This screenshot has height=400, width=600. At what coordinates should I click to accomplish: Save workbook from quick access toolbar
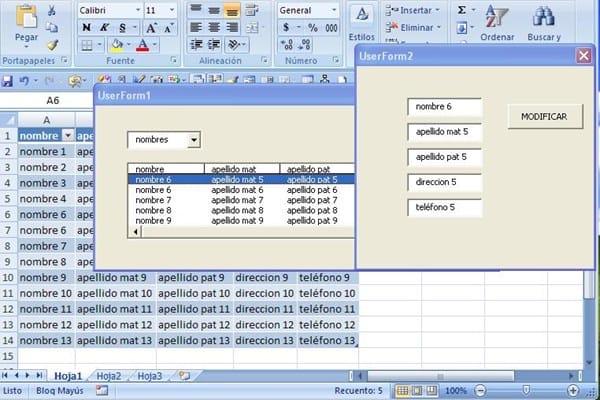pyautogui.click(x=7, y=81)
